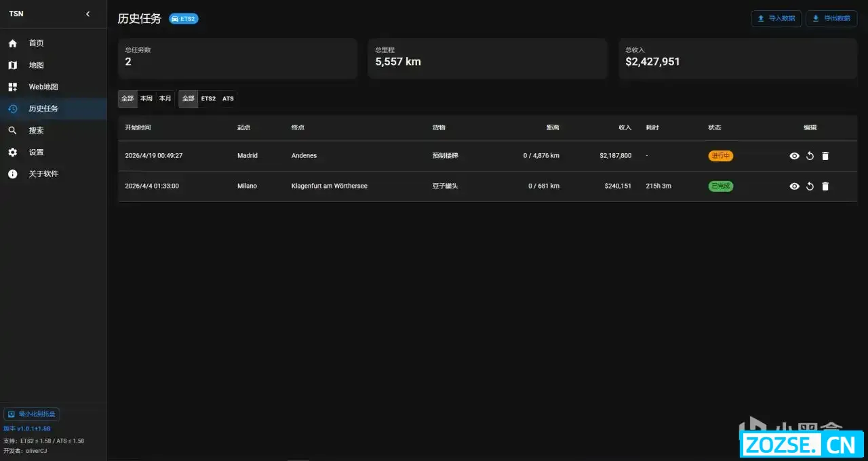The width and height of the screenshot is (868, 461).
Task: Click 215h 3m duration cell
Action: pos(658,186)
